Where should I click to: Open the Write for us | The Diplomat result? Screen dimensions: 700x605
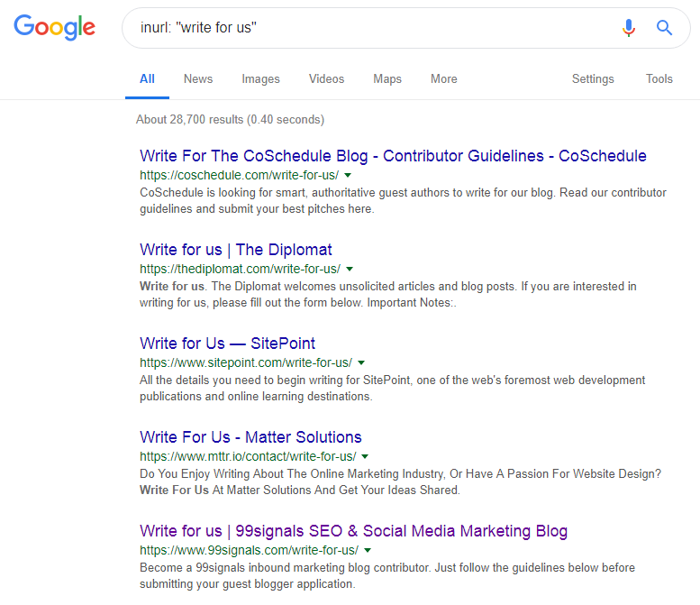point(236,250)
